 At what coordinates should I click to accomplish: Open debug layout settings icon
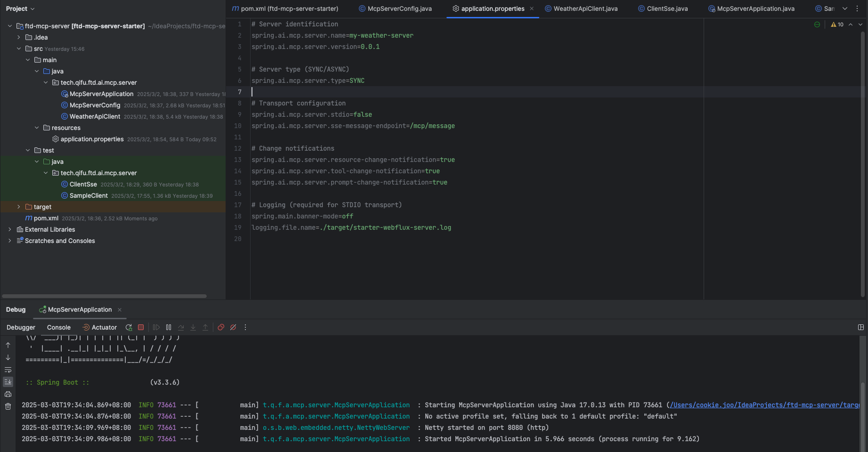click(861, 327)
